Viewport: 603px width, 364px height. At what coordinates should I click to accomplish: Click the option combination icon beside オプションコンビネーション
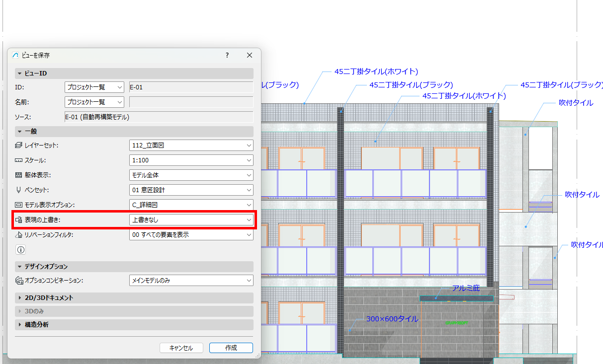coord(19,281)
